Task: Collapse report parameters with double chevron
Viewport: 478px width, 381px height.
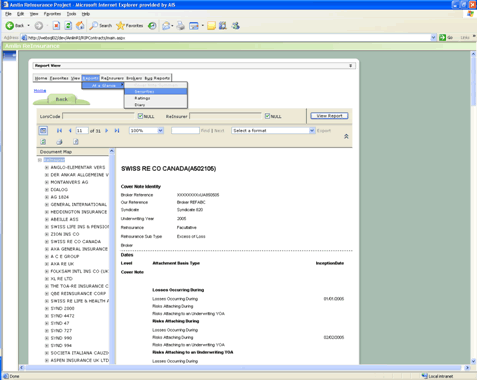Action: [346, 136]
